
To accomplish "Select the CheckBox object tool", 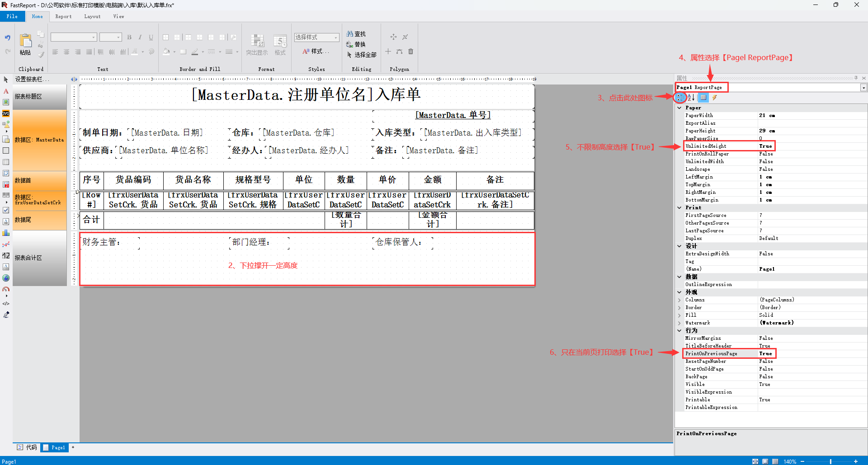I will (x=6, y=210).
